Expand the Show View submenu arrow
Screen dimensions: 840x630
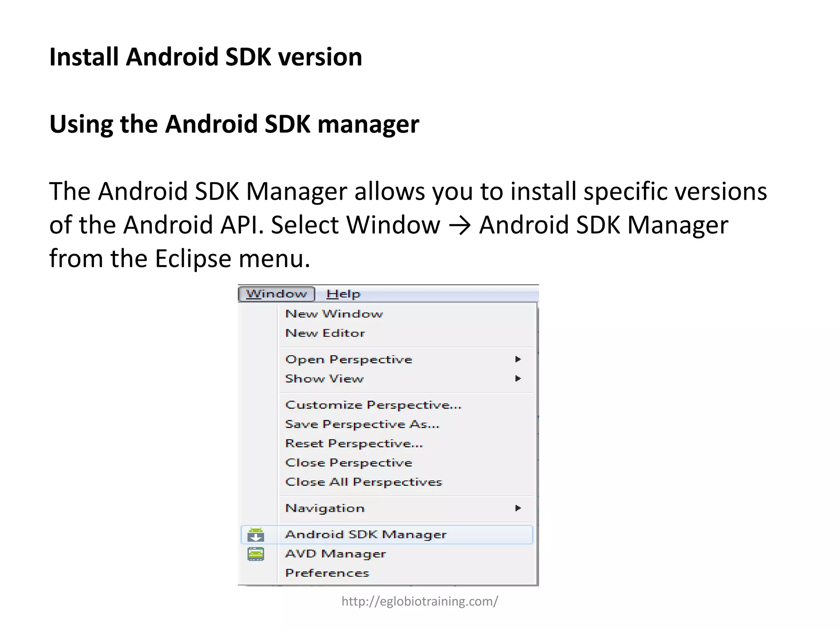coord(518,379)
